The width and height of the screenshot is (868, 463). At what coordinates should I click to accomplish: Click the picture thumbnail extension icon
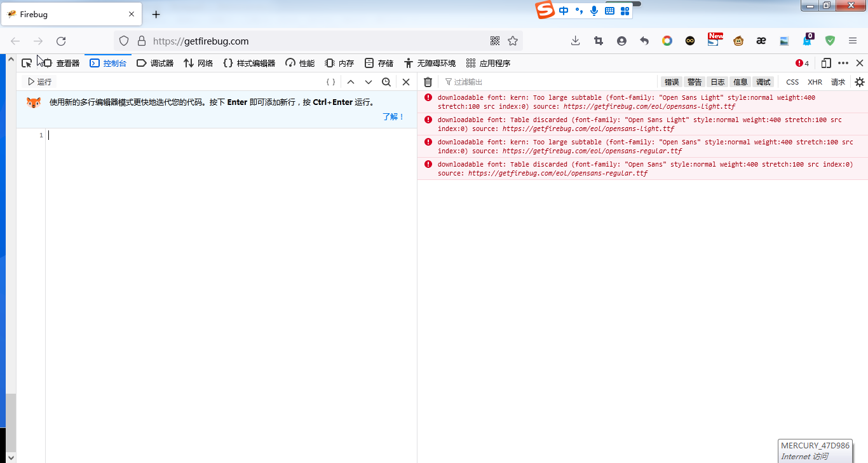[x=784, y=41]
